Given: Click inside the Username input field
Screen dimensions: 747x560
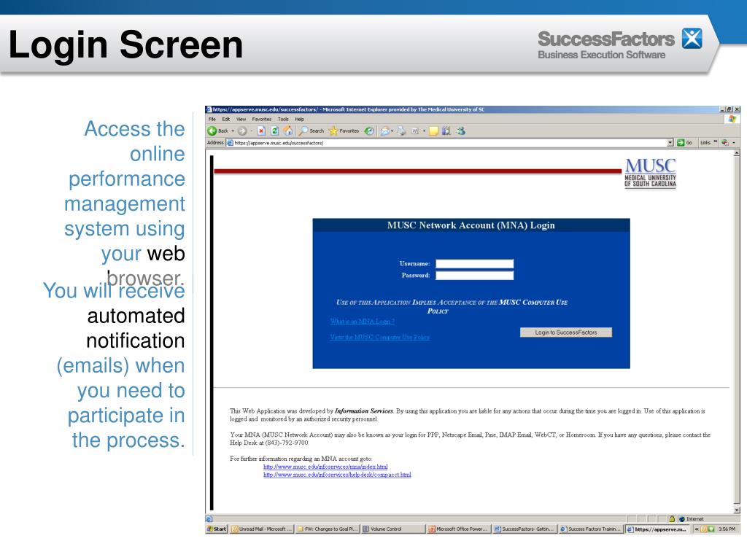Looking at the screenshot, I should [x=474, y=263].
